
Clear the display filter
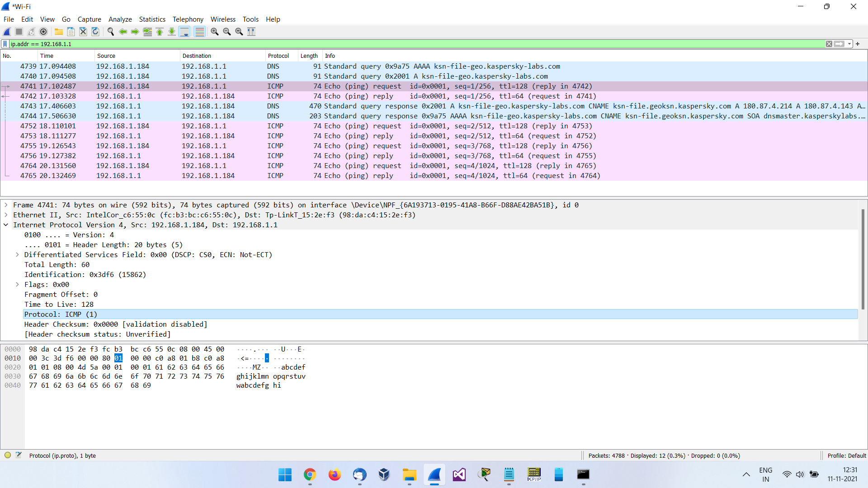(829, 44)
